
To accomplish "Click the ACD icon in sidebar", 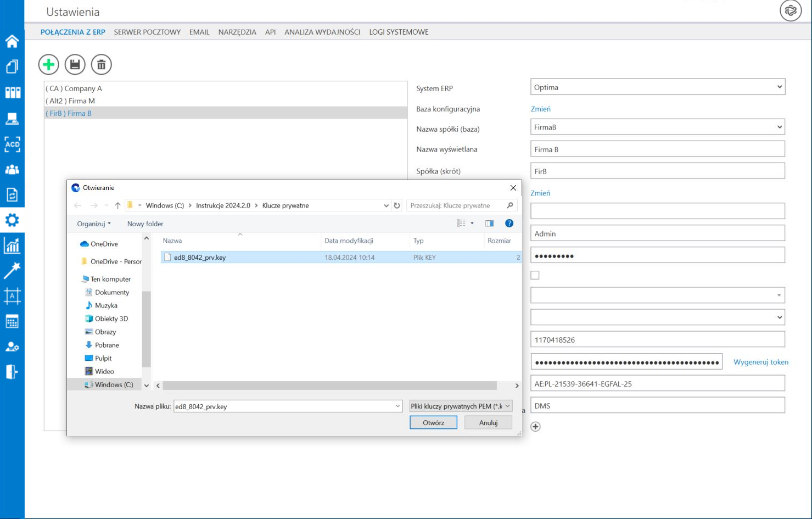I will [x=12, y=144].
